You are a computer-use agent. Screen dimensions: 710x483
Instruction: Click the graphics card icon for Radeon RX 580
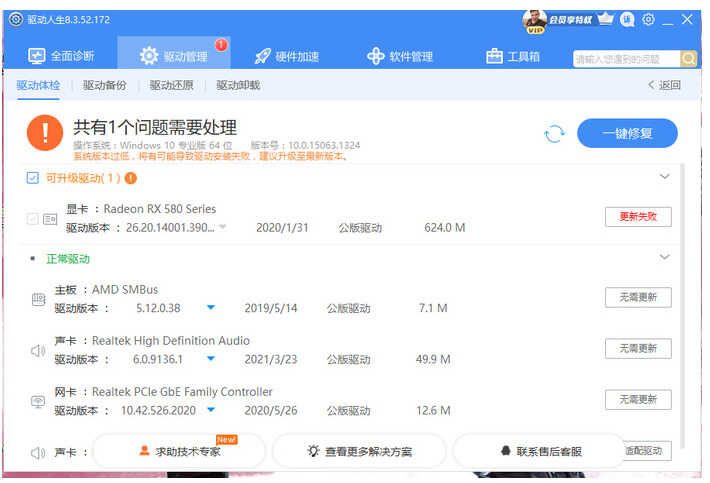(50, 220)
